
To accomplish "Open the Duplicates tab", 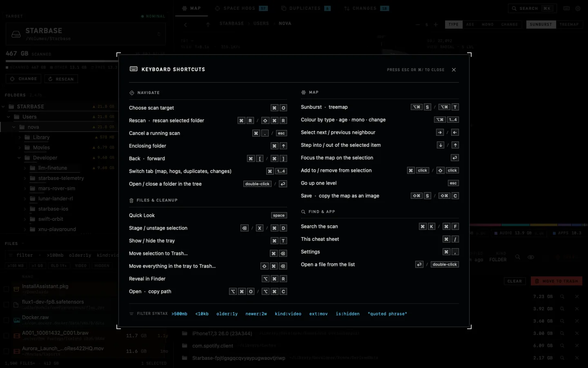I will point(306,8).
